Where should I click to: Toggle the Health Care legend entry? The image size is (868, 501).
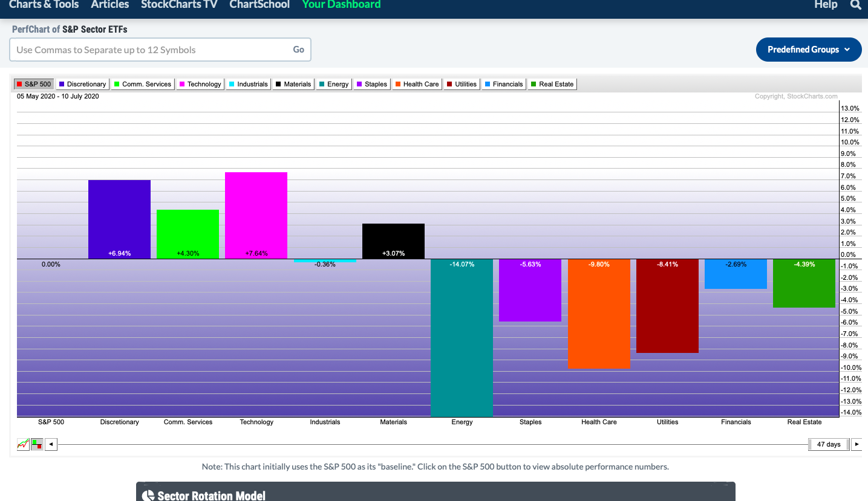coord(416,84)
